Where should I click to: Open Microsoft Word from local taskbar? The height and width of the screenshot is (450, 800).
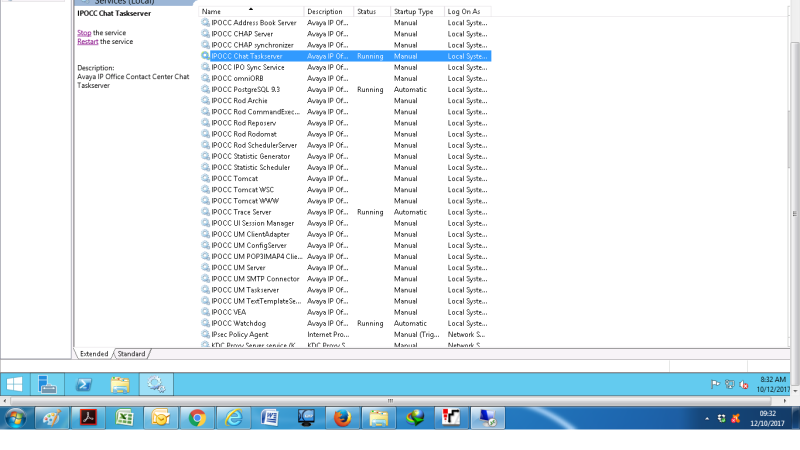point(270,418)
